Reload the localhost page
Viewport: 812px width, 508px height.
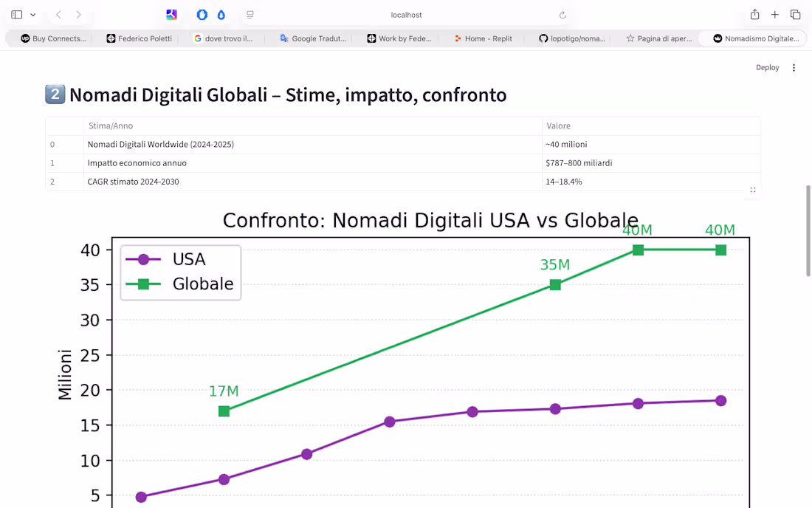coord(562,14)
